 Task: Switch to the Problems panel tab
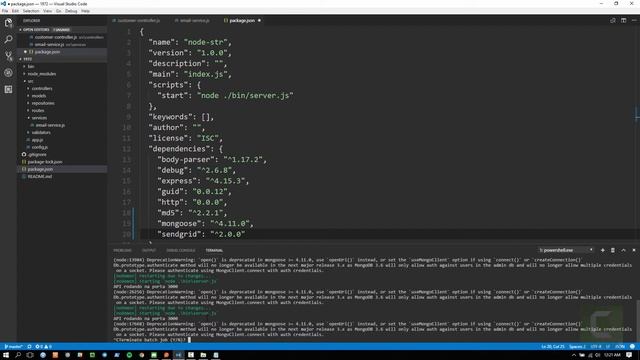pyautogui.click(x=122, y=251)
